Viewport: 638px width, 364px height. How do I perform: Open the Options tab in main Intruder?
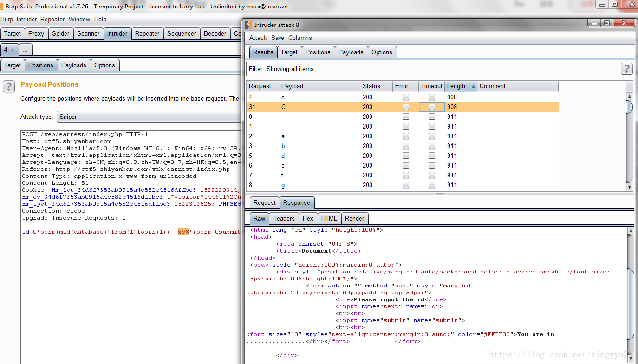[104, 65]
